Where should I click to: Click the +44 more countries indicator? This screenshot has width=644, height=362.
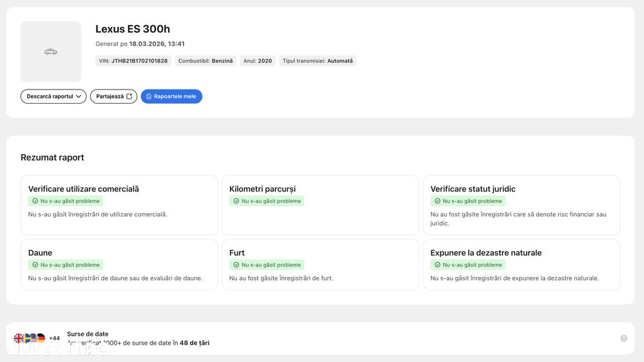pos(55,338)
